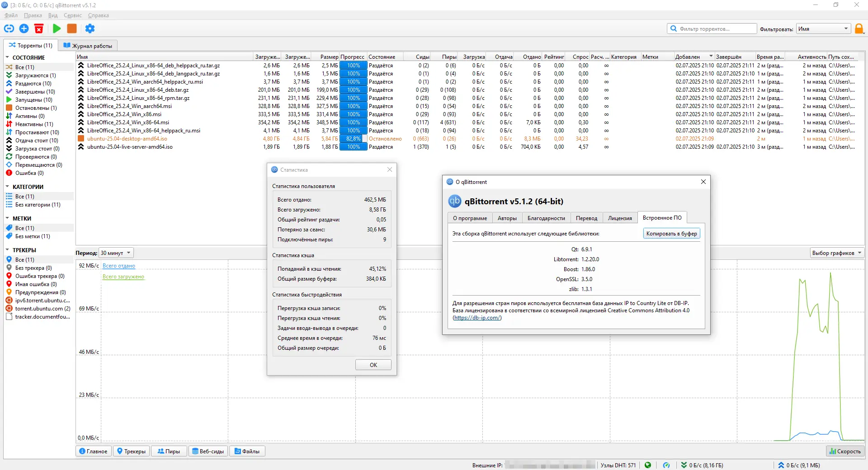The image size is (868, 470).
Task: Select the Загружаются (1) status filter
Action: pos(36,75)
